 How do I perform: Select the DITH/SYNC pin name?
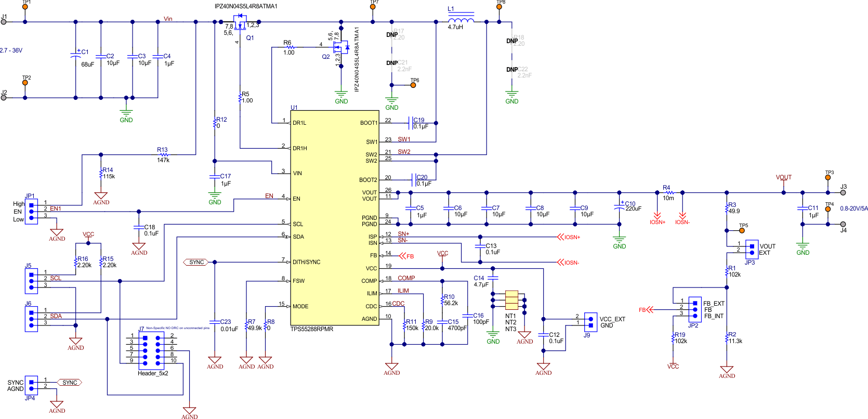(x=306, y=262)
